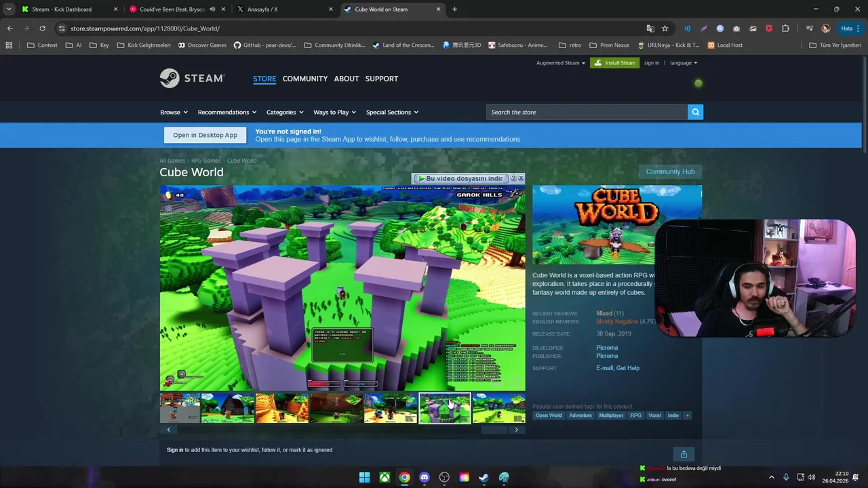Click Install Steam button

[614, 63]
